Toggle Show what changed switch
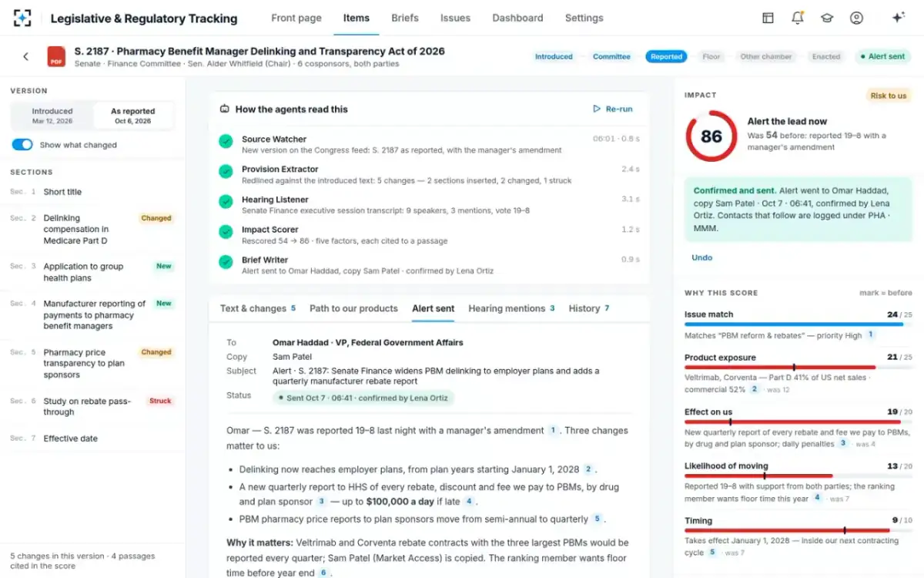Screen dimensions: 924x578 (22, 145)
